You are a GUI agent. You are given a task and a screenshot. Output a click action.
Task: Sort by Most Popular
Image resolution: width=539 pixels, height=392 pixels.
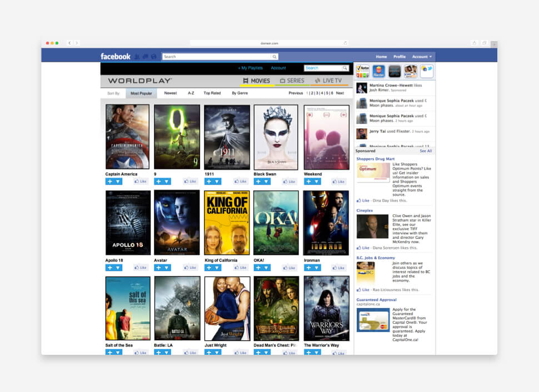pos(141,93)
